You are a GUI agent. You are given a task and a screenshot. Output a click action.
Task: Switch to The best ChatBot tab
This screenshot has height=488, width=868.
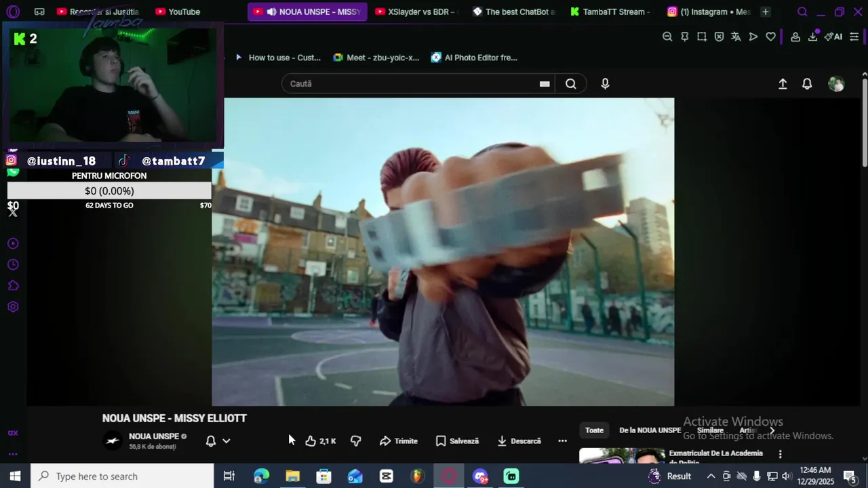tap(513, 12)
